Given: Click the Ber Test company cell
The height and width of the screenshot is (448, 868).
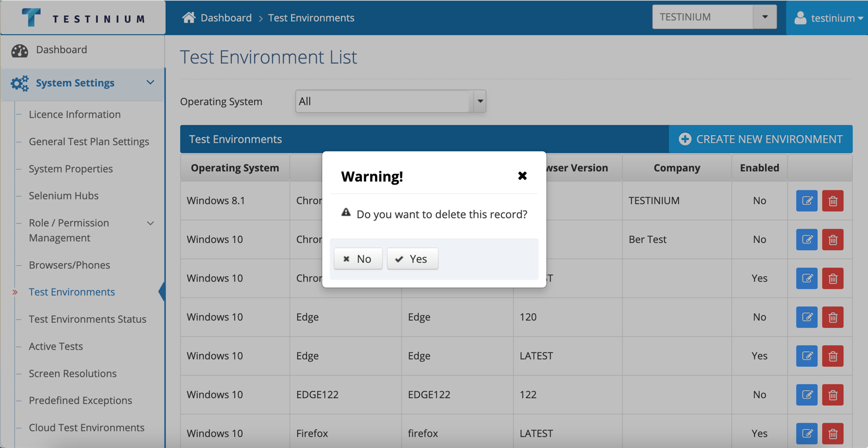Looking at the screenshot, I should click(x=677, y=239).
